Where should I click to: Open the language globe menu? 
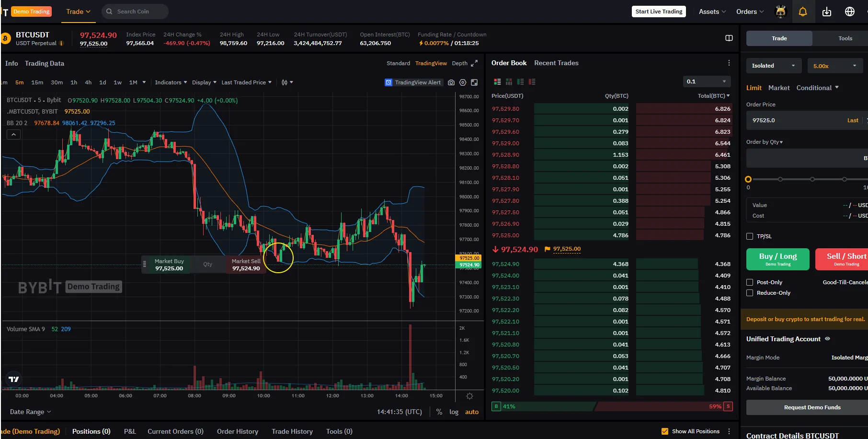850,12
